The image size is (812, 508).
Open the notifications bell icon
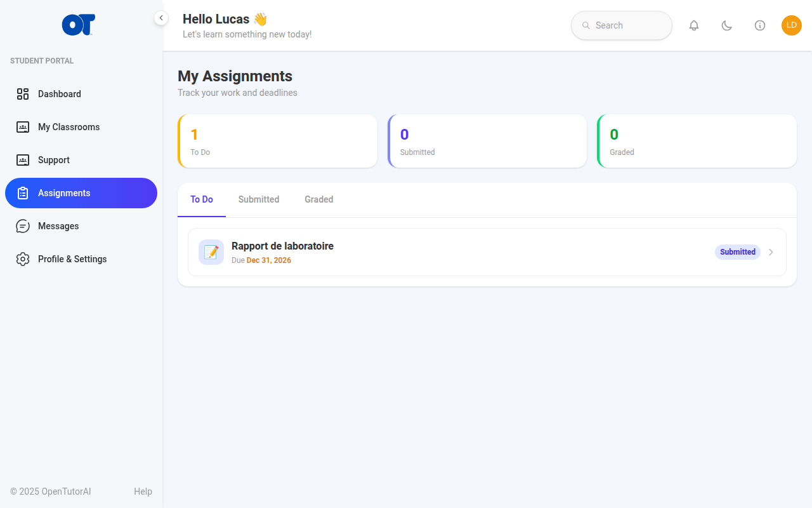click(694, 25)
